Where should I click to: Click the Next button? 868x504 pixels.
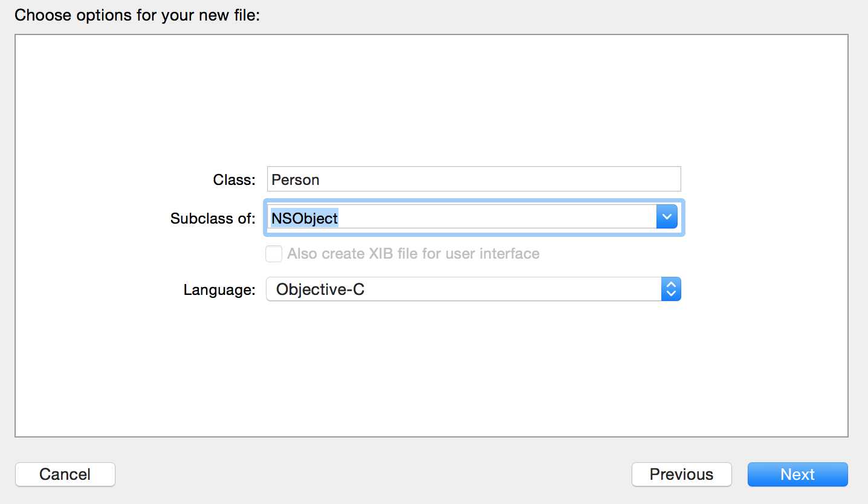(x=797, y=474)
